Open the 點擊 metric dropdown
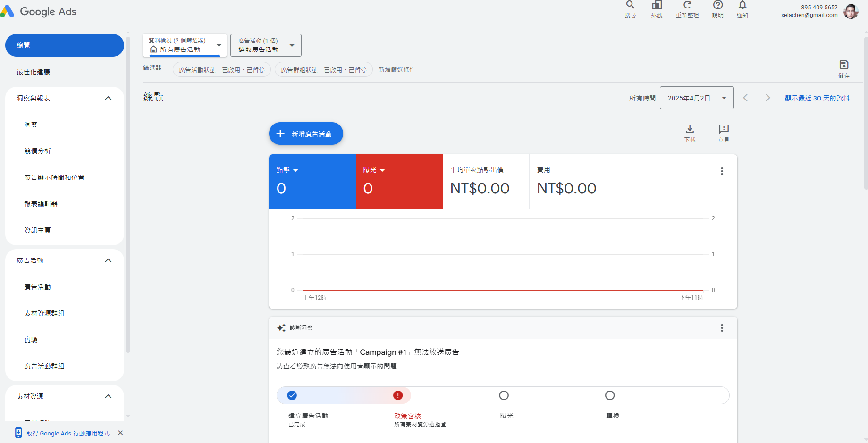The height and width of the screenshot is (443, 868). pyautogui.click(x=287, y=170)
